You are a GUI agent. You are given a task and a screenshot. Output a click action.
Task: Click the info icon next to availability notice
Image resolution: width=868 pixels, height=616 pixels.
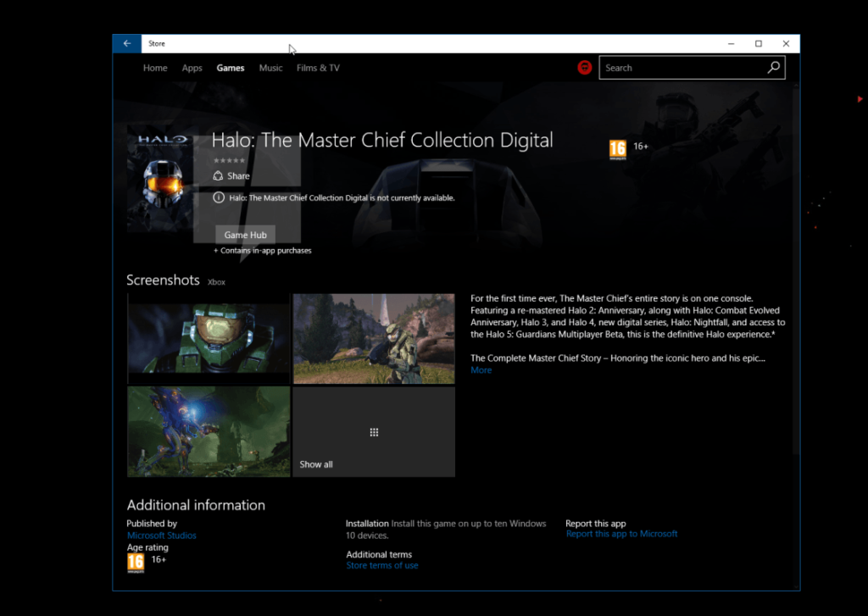tap(220, 197)
